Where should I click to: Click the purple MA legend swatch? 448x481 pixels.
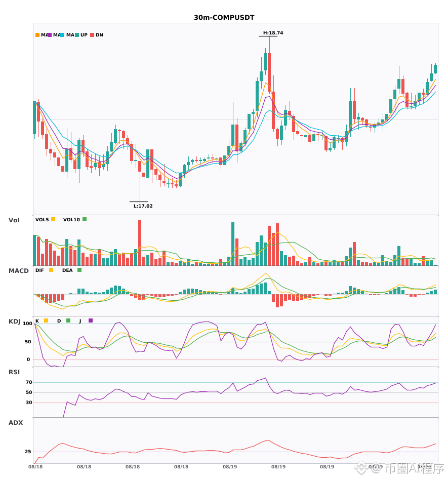click(50, 35)
